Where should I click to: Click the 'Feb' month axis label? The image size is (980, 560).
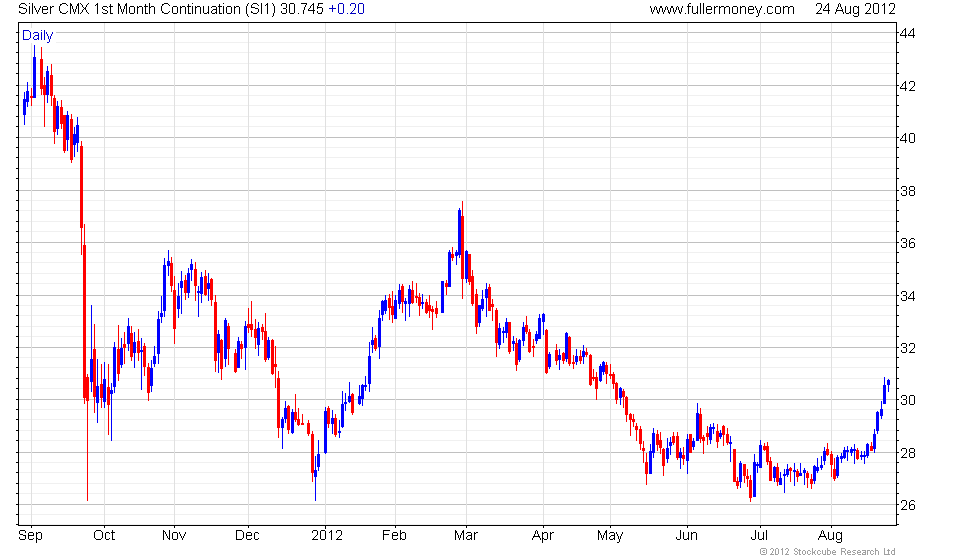[394, 535]
